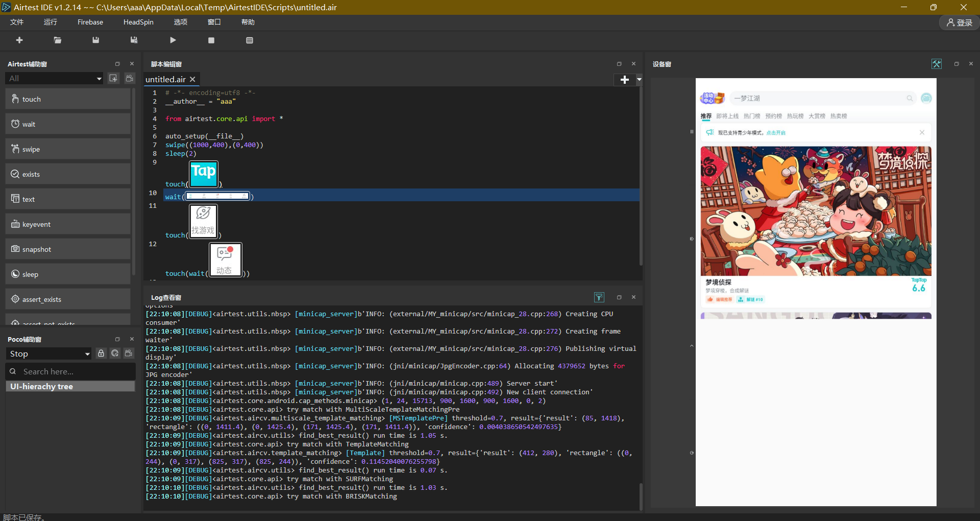Toggle the Poco lock inspect icon
The height and width of the screenshot is (521, 980).
click(101, 353)
